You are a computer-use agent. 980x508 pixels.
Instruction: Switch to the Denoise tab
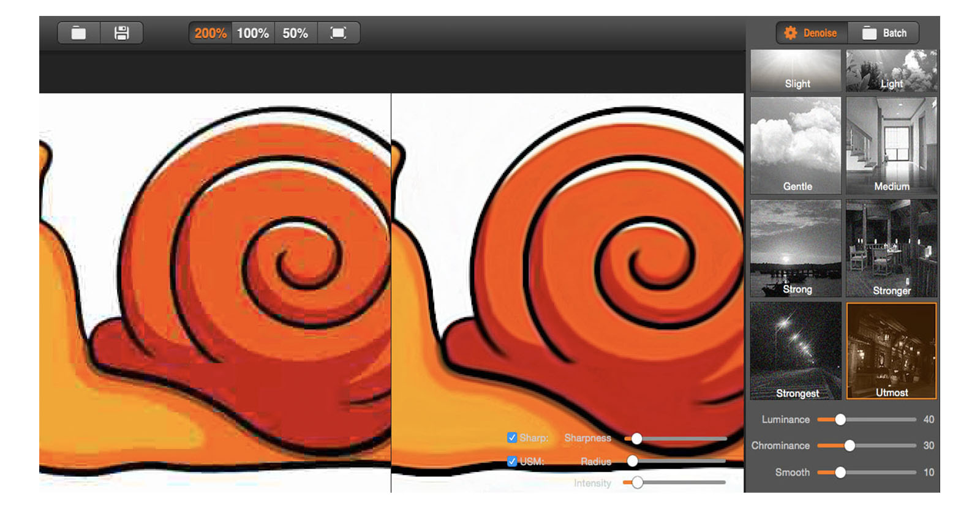811,33
